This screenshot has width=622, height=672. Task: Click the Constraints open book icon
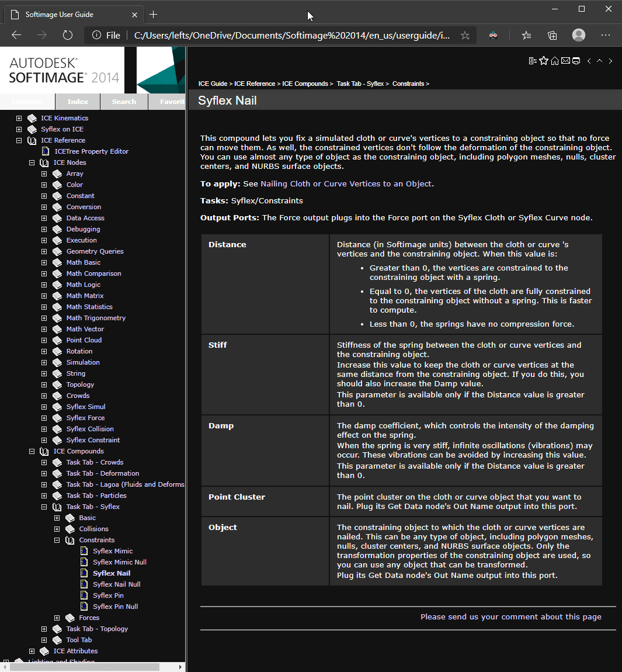pyautogui.click(x=70, y=540)
